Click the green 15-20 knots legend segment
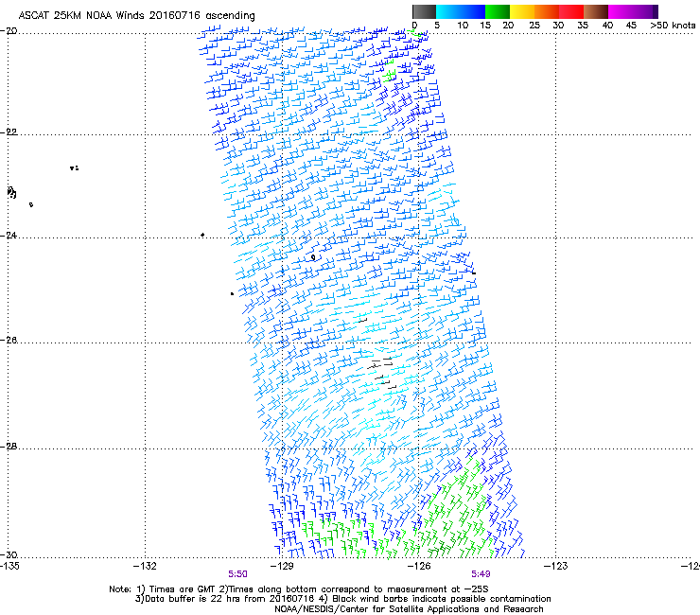Screen dimensions: 700x615 pos(498,11)
